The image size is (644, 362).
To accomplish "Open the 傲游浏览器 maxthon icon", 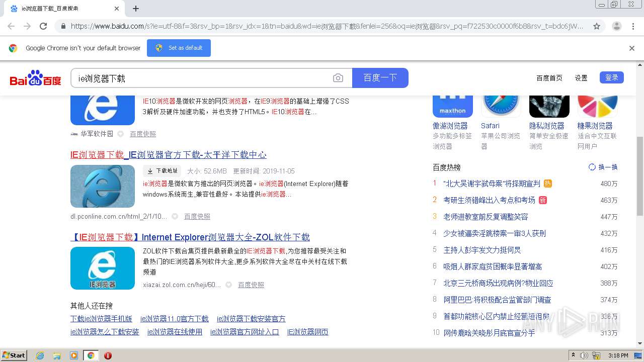I will (453, 106).
